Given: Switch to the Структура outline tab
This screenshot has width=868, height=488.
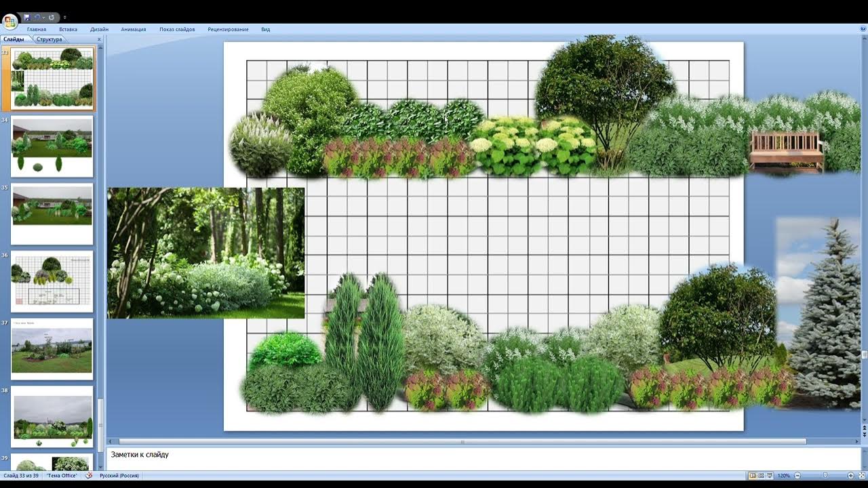Looking at the screenshot, I should tap(50, 39).
